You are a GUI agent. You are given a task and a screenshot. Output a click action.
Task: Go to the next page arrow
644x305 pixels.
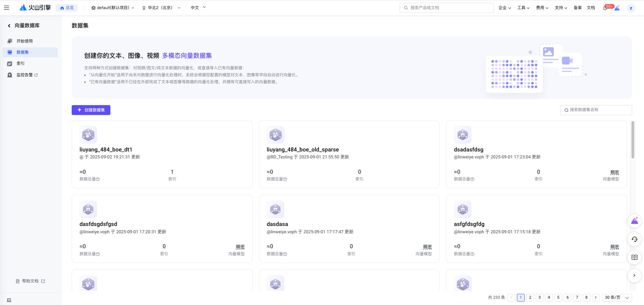pos(596,298)
